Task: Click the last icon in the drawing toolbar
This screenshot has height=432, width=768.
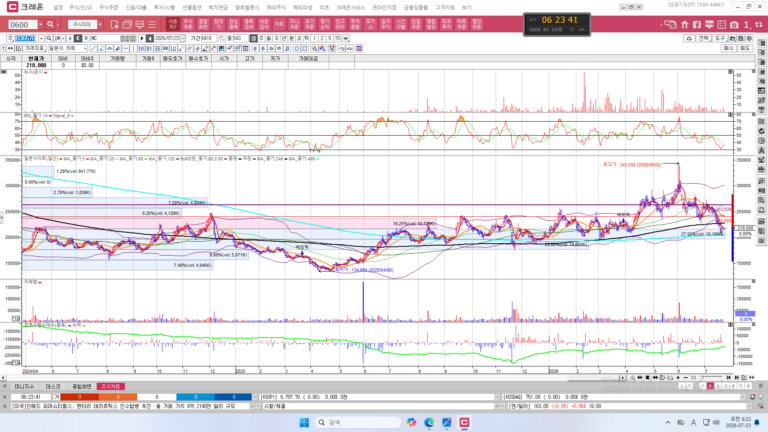Action: tap(359, 48)
